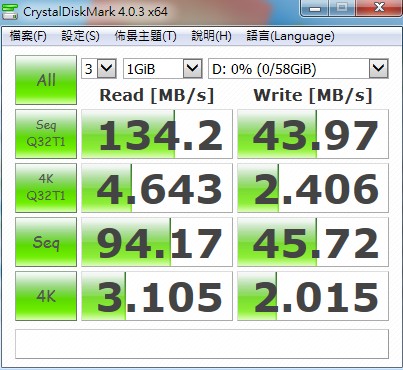Start the 4K Q32T1 benchmark

pyautogui.click(x=46, y=188)
